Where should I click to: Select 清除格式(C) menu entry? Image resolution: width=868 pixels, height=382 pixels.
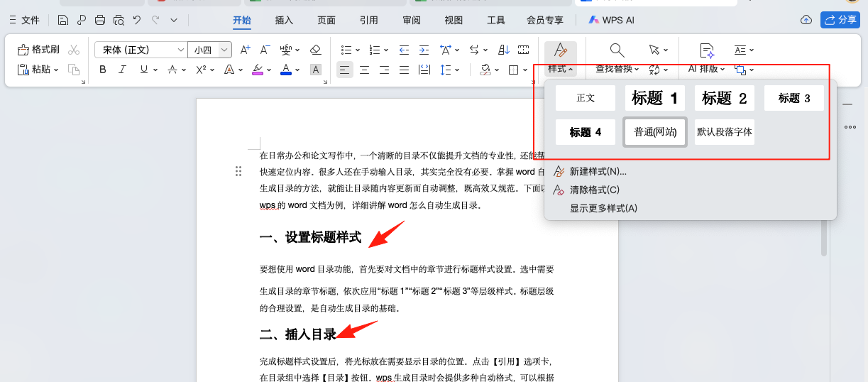pyautogui.click(x=595, y=190)
